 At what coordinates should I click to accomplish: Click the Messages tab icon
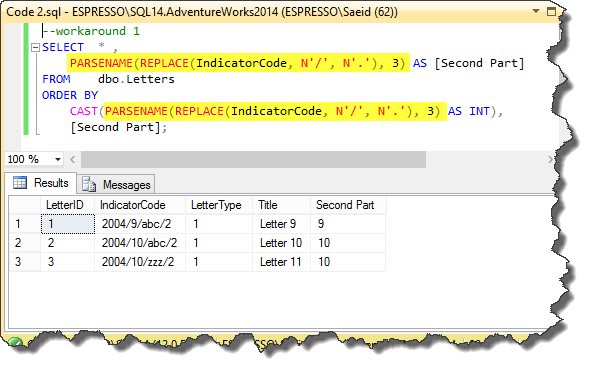(x=89, y=184)
